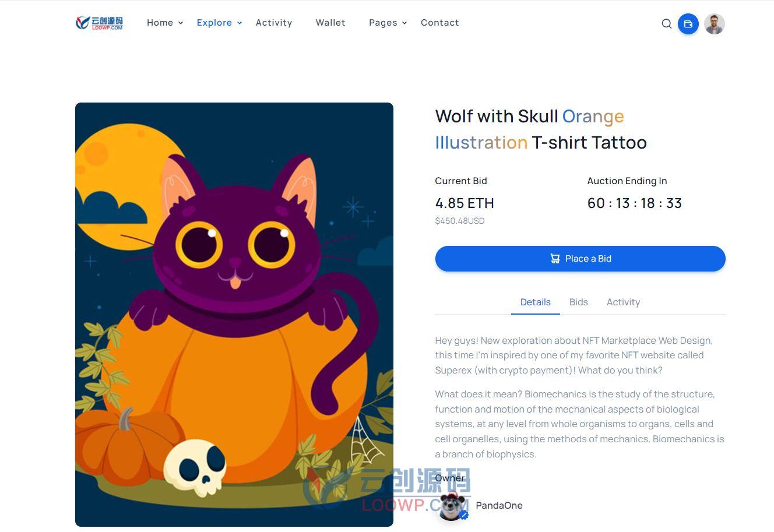Image resolution: width=774 pixels, height=532 pixels.
Task: Open the blue wallet icon button
Action: pos(688,24)
